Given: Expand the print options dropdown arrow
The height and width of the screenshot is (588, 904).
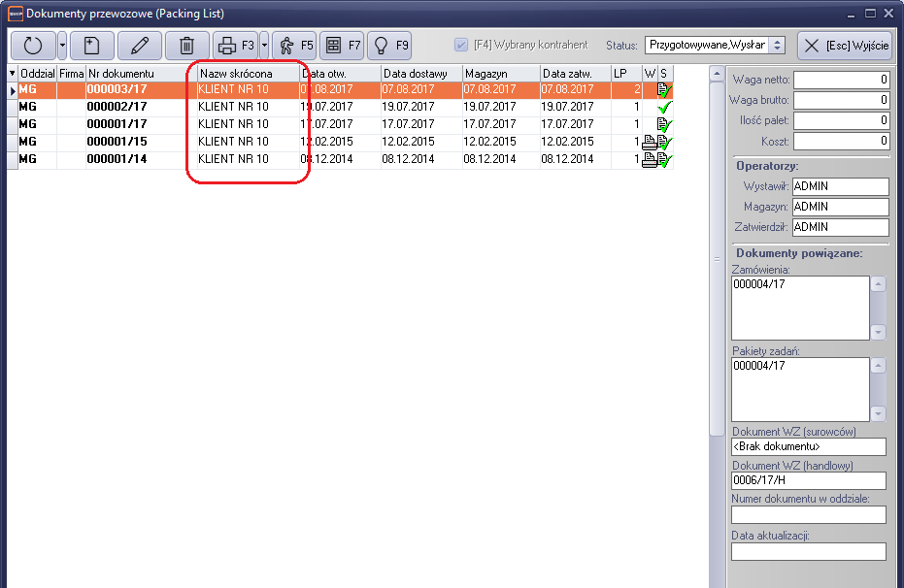Looking at the screenshot, I should click(264, 46).
